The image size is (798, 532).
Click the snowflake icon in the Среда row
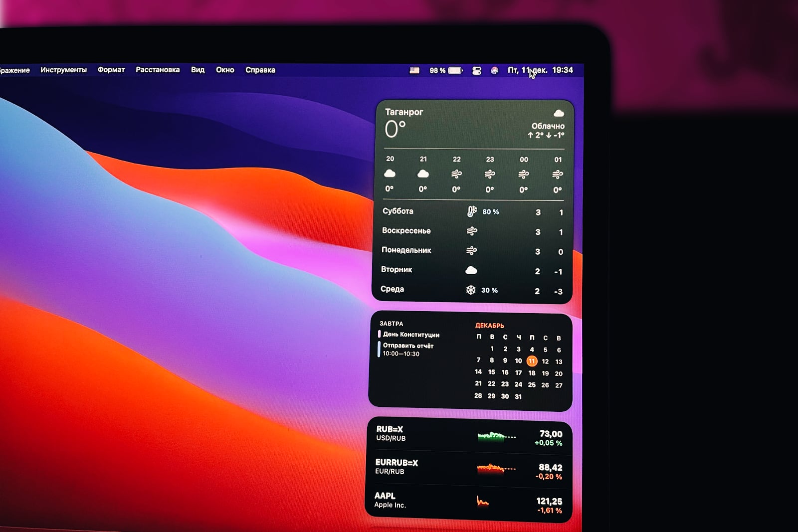[470, 290]
